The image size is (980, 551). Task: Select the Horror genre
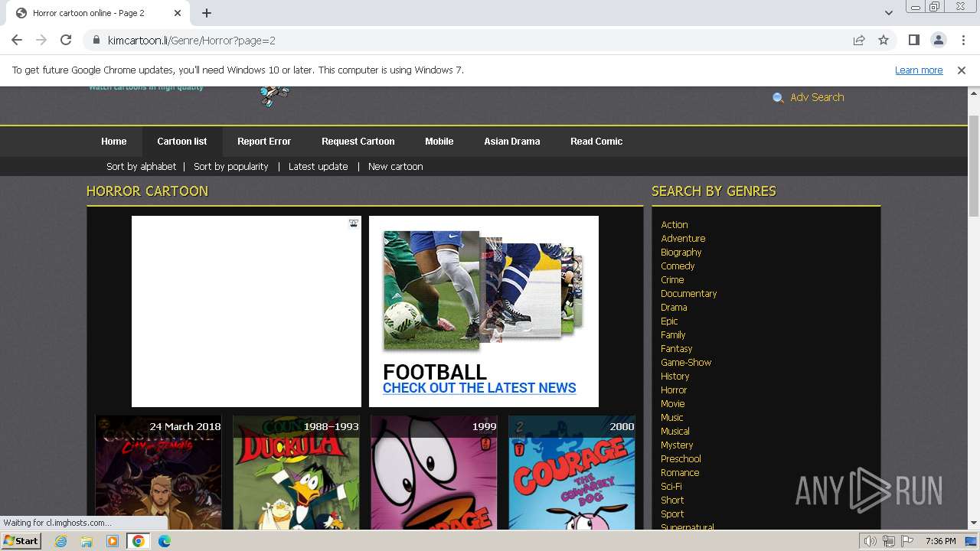coord(674,390)
